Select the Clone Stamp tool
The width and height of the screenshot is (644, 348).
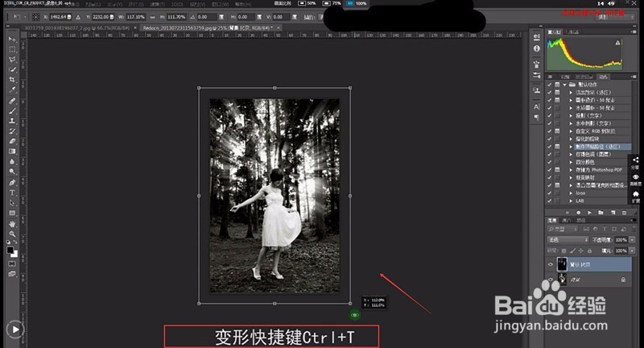(12, 121)
